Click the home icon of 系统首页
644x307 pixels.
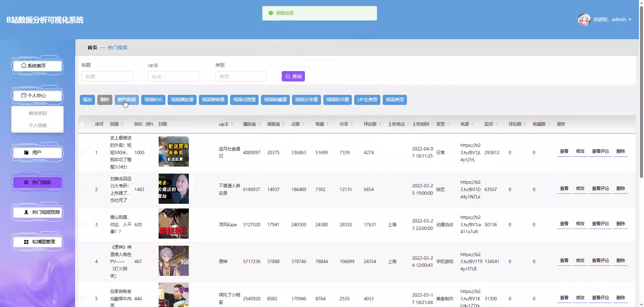click(x=24, y=66)
